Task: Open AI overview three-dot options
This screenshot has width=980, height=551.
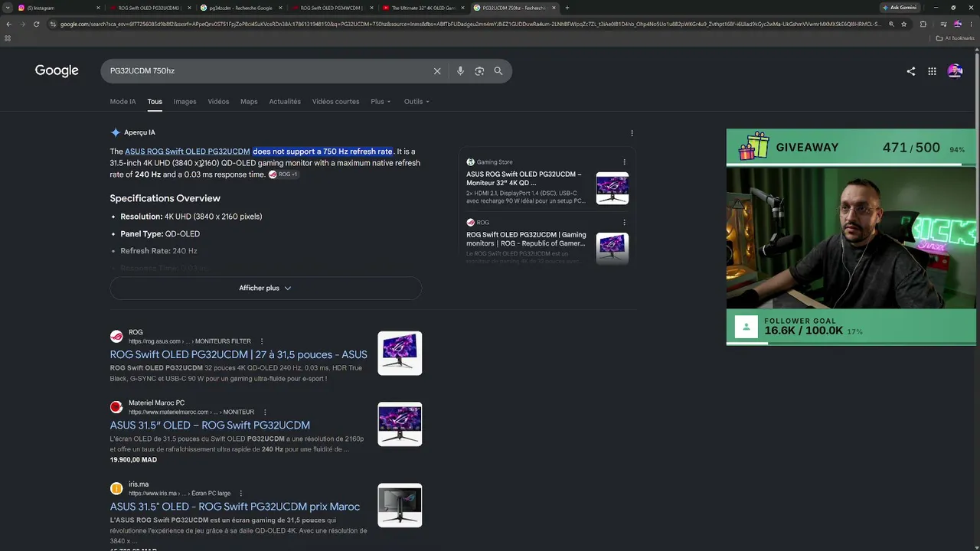Action: point(632,132)
